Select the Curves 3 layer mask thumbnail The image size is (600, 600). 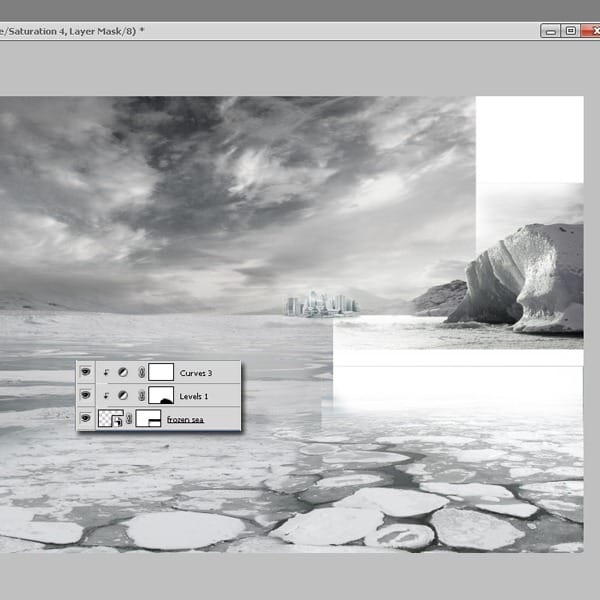click(x=161, y=372)
